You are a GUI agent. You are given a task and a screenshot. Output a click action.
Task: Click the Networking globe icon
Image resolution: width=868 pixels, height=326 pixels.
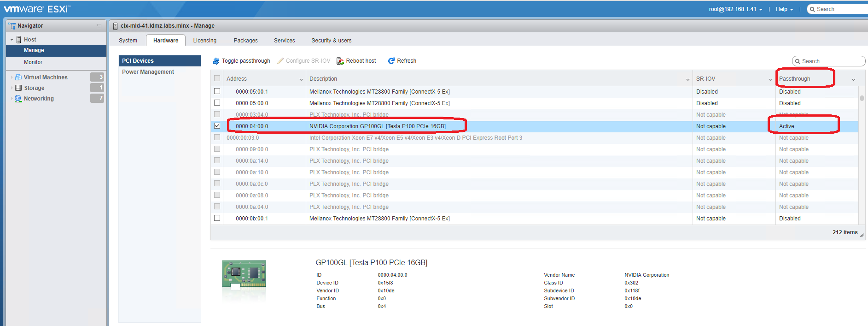18,98
